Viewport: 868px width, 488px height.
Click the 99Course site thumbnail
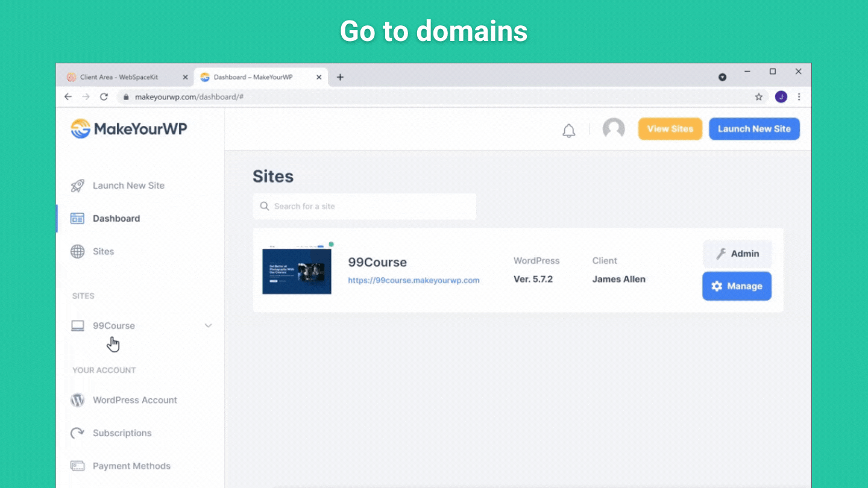pos(297,271)
